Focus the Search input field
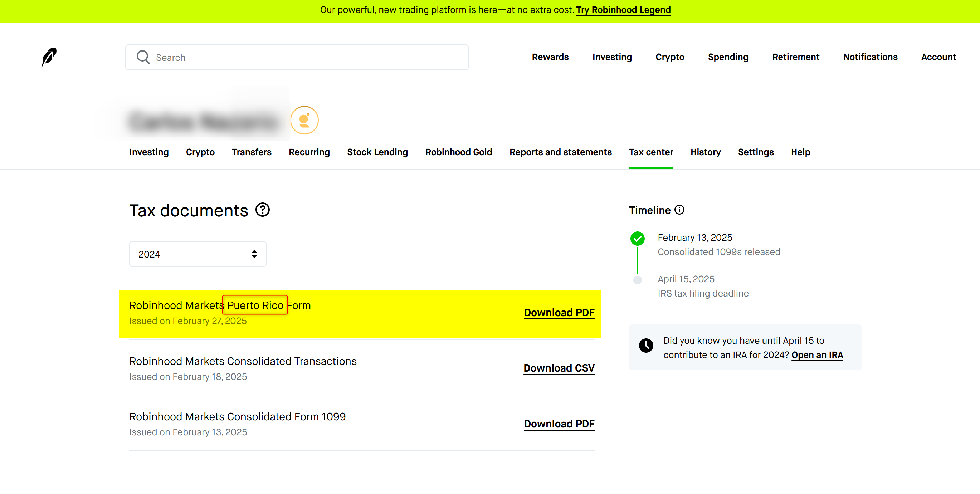The height and width of the screenshot is (494, 980). [297, 58]
